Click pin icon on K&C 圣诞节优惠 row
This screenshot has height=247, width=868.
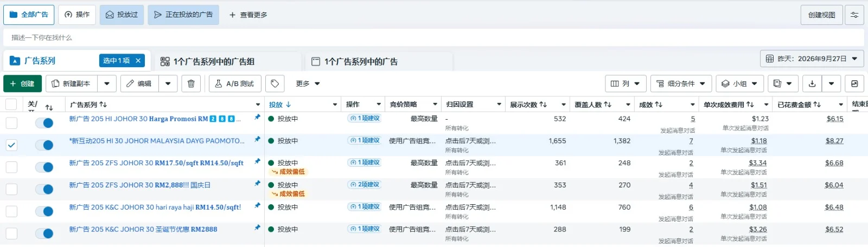[x=257, y=228]
